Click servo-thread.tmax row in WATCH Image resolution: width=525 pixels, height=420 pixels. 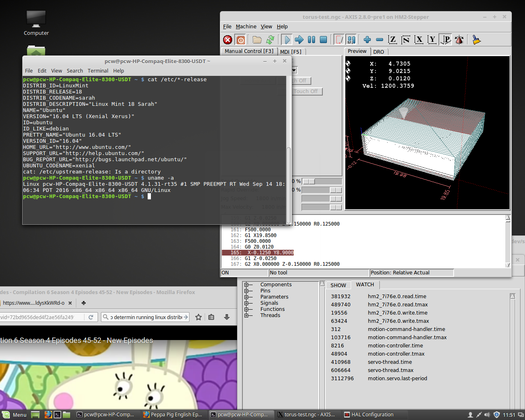click(390, 370)
